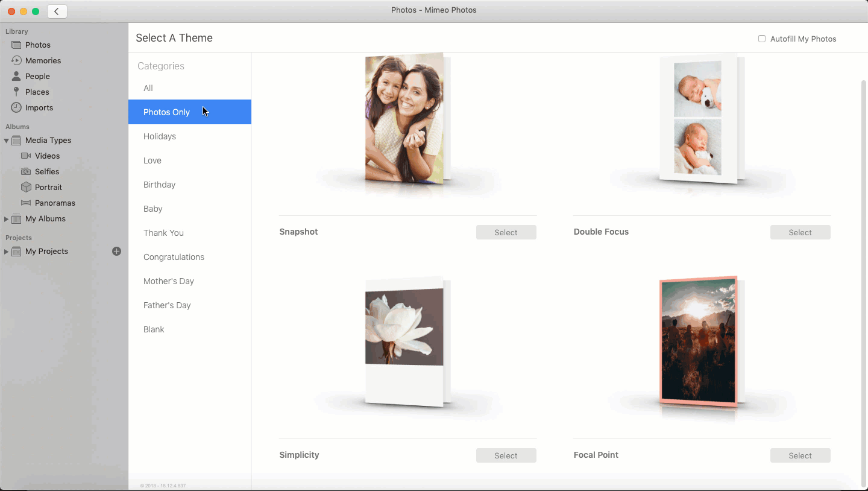Select the Photos Only category
The image size is (868, 491).
pyautogui.click(x=190, y=112)
